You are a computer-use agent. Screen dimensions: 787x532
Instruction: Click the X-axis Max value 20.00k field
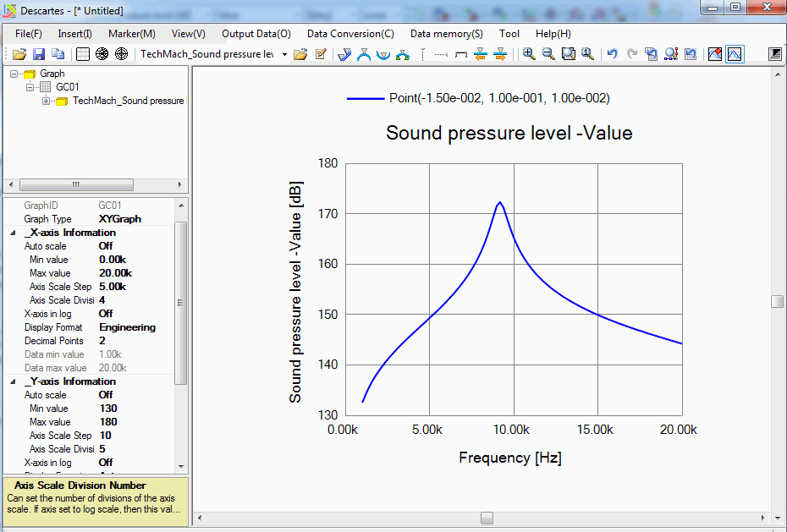coord(115,273)
